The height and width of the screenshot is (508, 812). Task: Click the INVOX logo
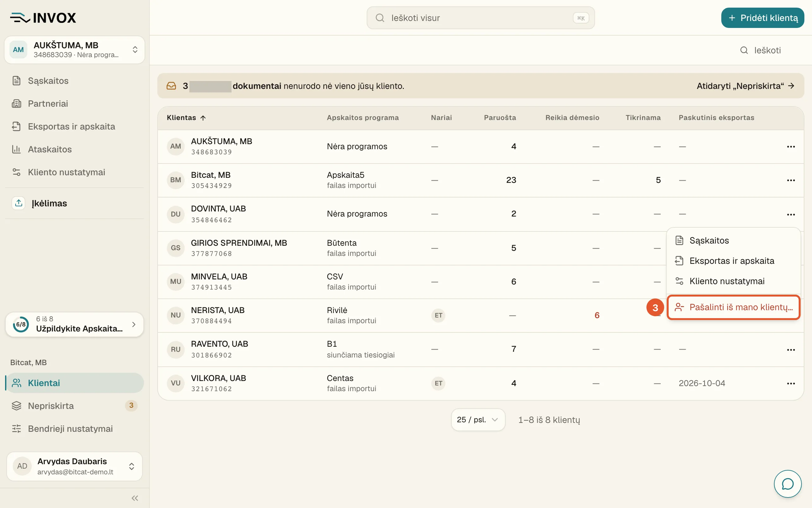pos(43,18)
